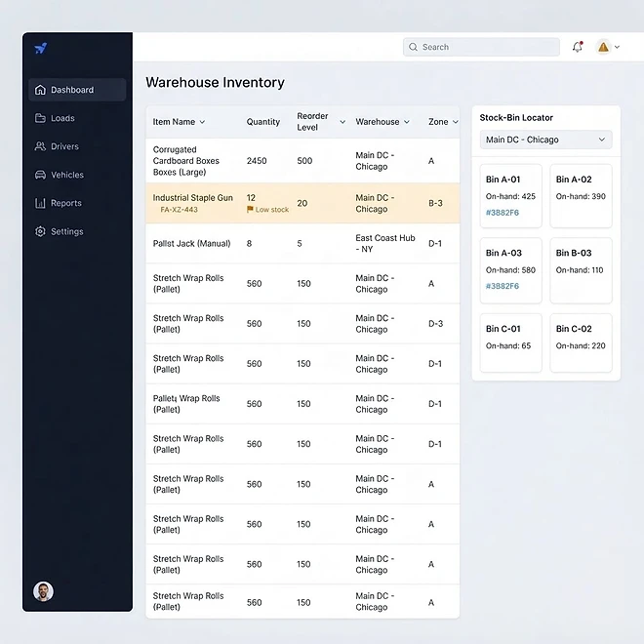Open Main DC - Chicago locator dropdown
Viewport: 644px width, 644px height.
[545, 140]
